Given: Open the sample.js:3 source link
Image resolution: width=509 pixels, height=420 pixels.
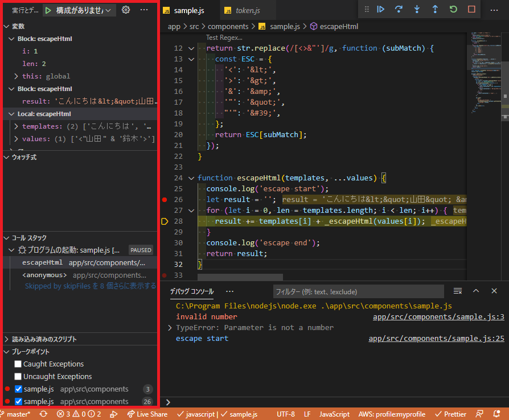Looking at the screenshot, I should click(438, 317).
